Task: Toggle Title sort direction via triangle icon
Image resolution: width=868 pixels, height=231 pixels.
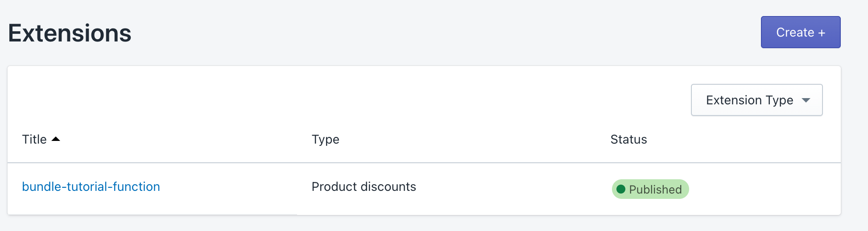Action: coord(56,139)
